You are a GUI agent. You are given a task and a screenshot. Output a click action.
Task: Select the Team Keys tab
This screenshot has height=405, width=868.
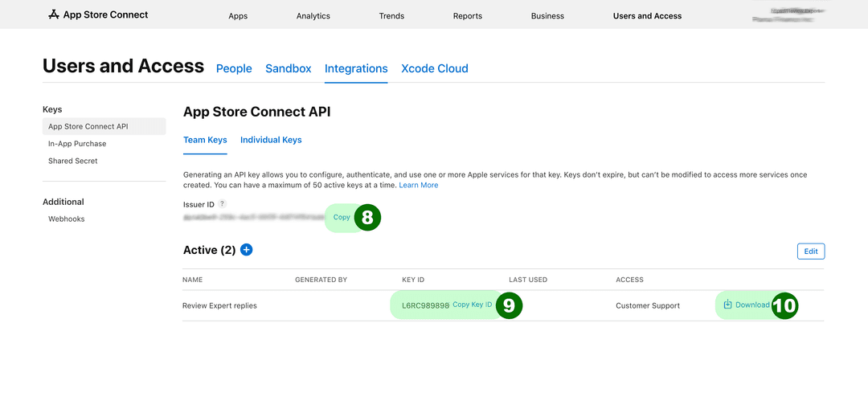(205, 140)
